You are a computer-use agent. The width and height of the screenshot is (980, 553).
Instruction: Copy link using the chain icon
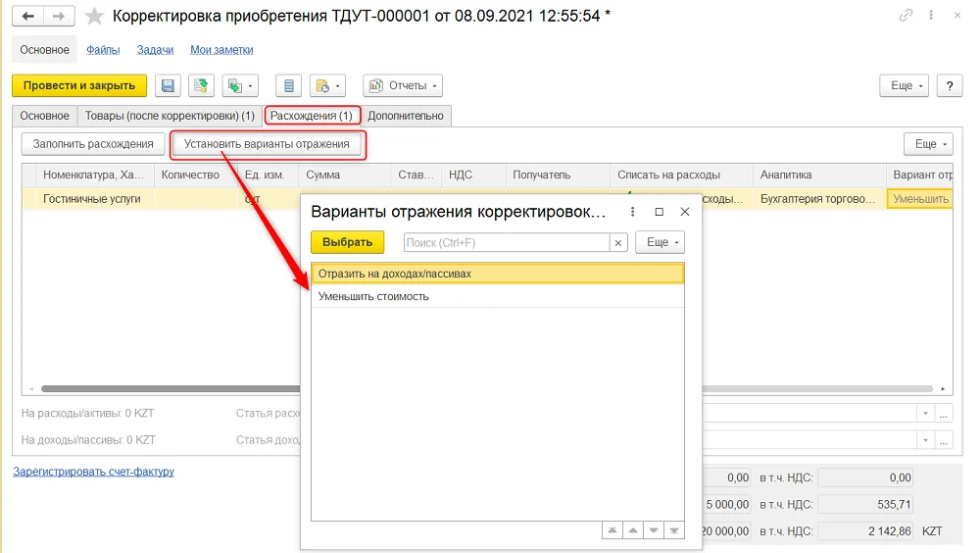[x=906, y=16]
